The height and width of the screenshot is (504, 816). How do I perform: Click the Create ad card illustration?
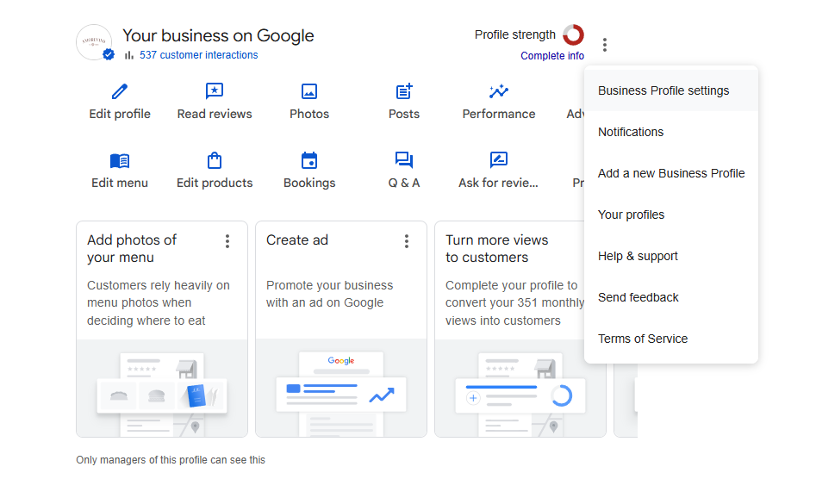click(341, 389)
